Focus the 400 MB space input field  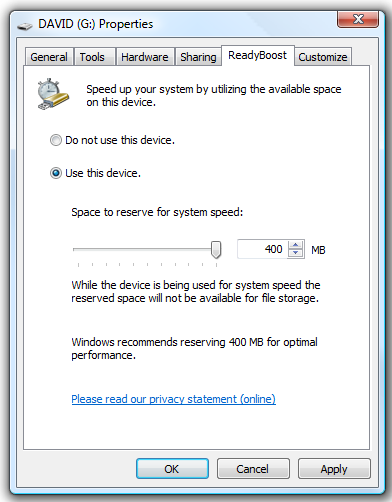[262, 249]
